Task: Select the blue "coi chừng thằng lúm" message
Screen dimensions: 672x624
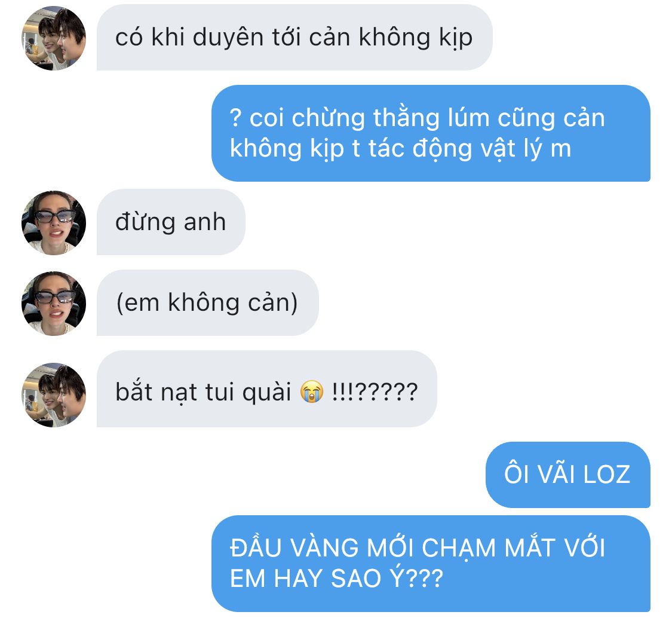Action: pos(431,133)
